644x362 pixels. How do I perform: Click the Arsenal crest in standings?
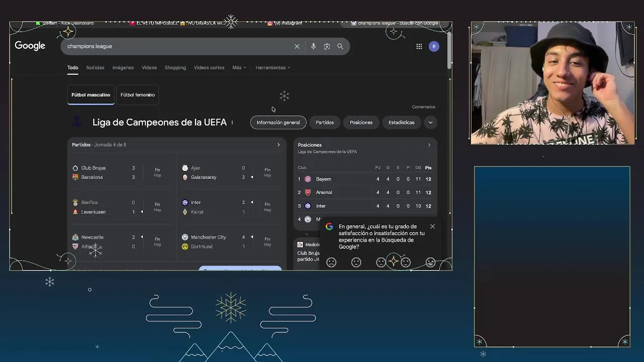click(x=308, y=193)
